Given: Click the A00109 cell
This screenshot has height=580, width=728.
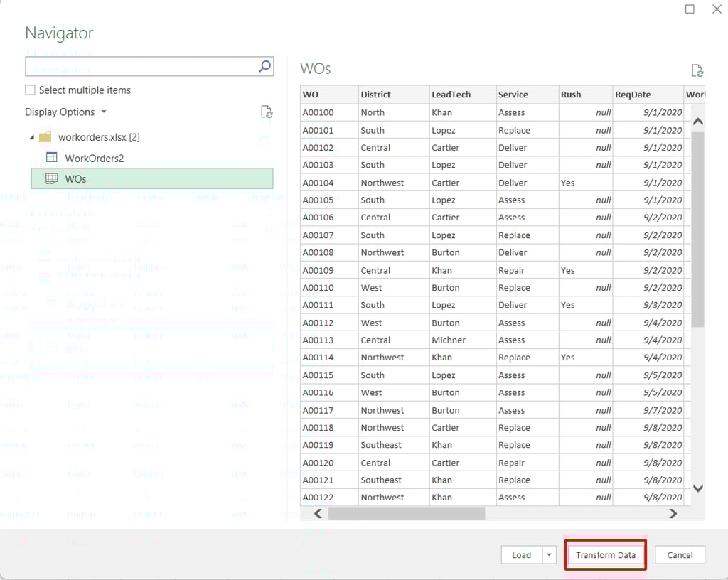Looking at the screenshot, I should pos(329,270).
